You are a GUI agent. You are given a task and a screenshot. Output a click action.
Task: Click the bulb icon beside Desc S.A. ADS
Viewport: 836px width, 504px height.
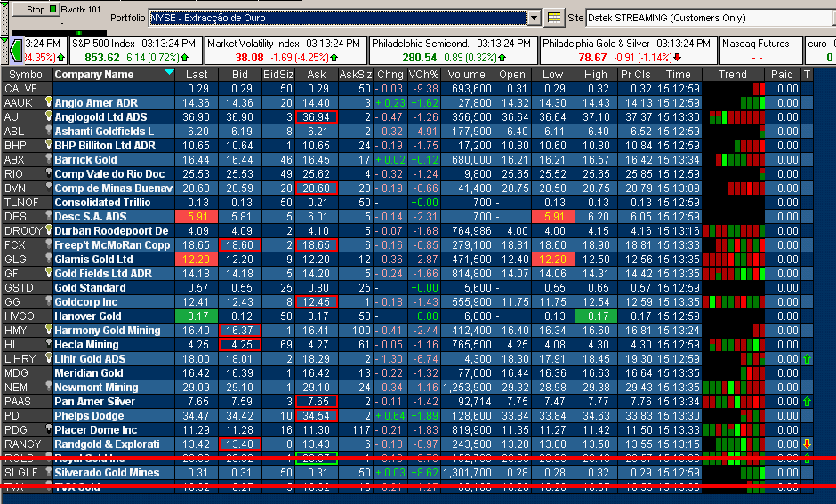[x=49, y=215]
